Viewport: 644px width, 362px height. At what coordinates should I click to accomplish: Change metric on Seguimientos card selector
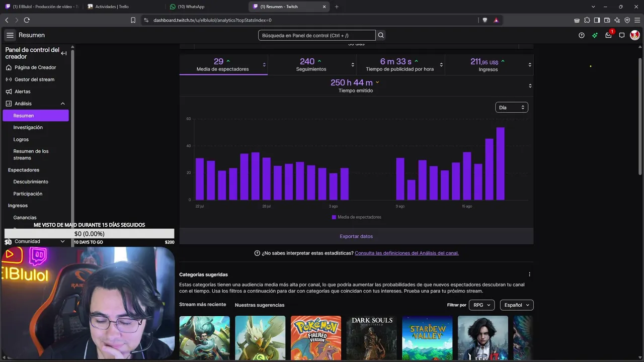point(353,65)
